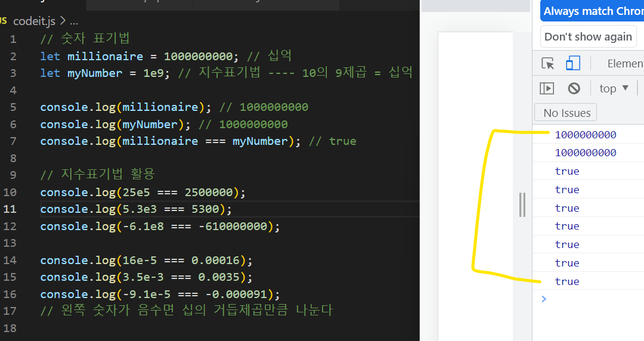Image resolution: width=644 pixels, height=341 pixels.
Task: Click the JS file icon in breadcrumb
Action: [4, 20]
